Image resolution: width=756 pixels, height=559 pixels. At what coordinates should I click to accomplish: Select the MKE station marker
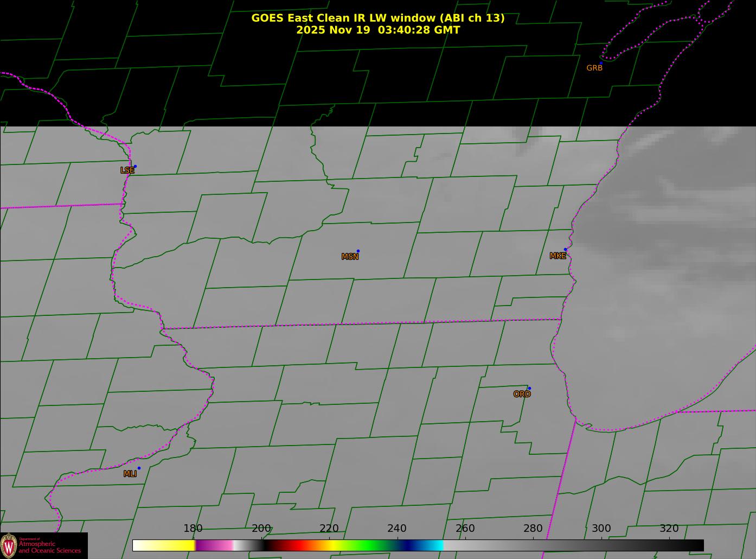tap(565, 250)
